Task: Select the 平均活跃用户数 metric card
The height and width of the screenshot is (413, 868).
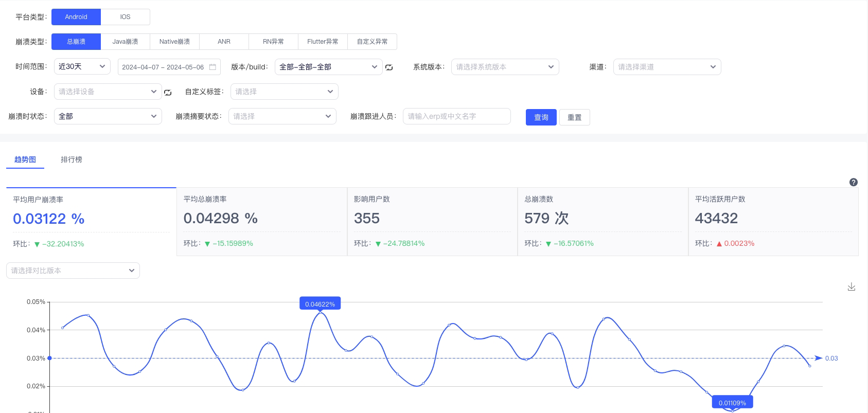Action: pos(773,222)
